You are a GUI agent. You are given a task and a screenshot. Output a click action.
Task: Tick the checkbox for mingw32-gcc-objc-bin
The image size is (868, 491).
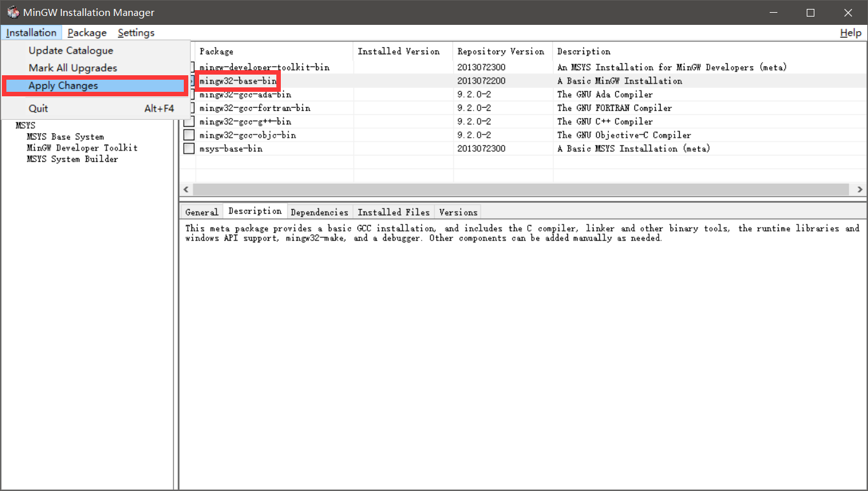[189, 135]
